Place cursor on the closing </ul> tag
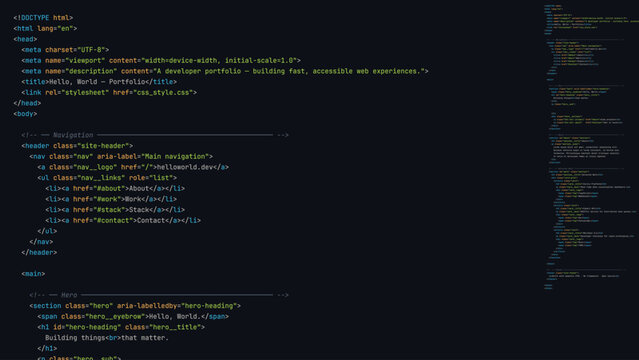The width and height of the screenshot is (639, 360). (47, 231)
